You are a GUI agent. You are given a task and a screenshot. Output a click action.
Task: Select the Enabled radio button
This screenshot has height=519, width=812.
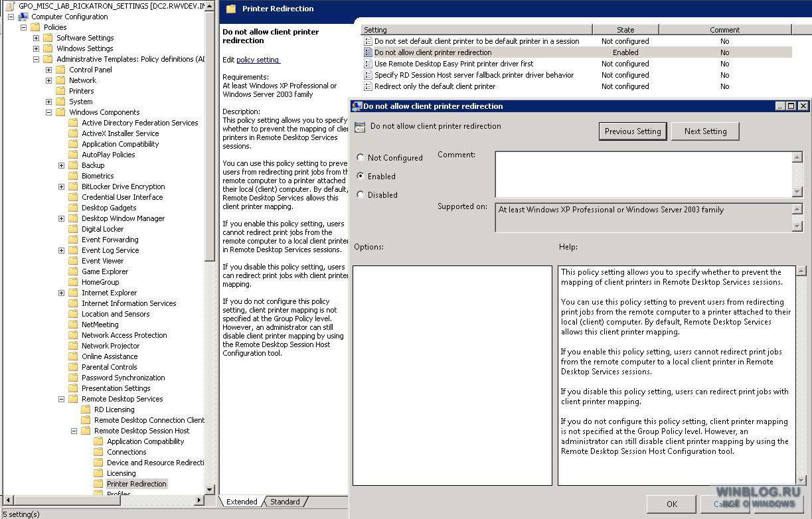click(361, 177)
